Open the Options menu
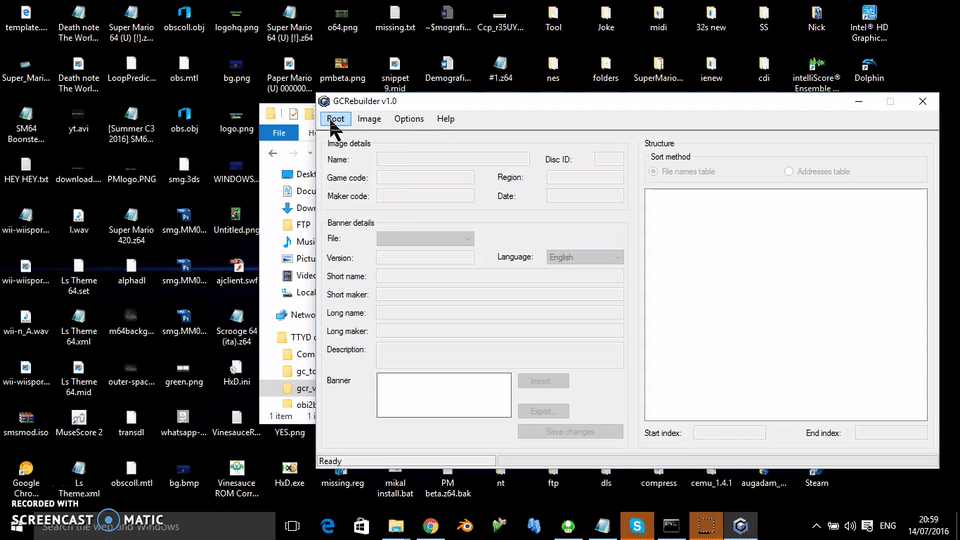This screenshot has width=960, height=540. pyautogui.click(x=408, y=119)
